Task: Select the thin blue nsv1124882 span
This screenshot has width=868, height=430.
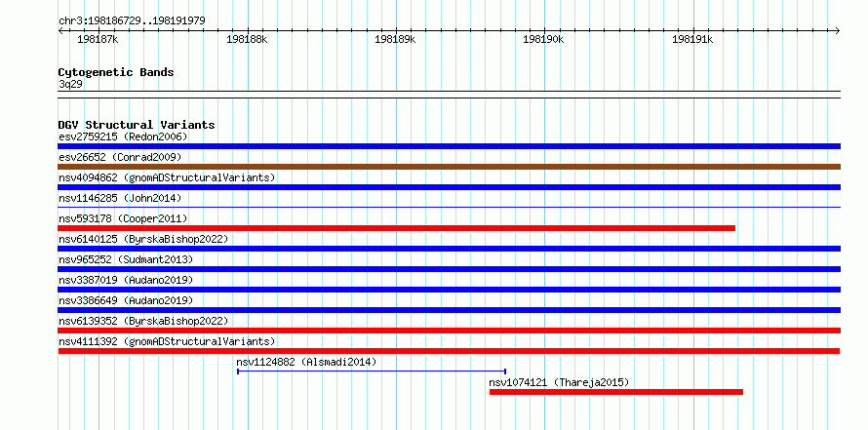Action: (372, 371)
